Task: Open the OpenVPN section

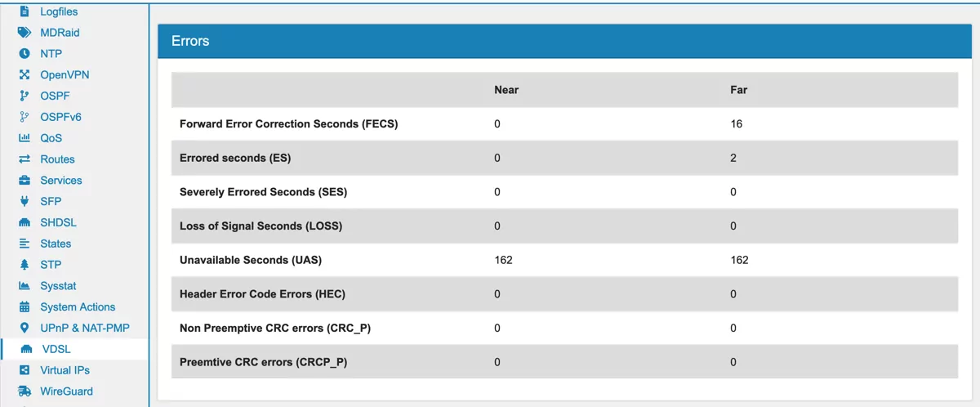Action: [65, 74]
